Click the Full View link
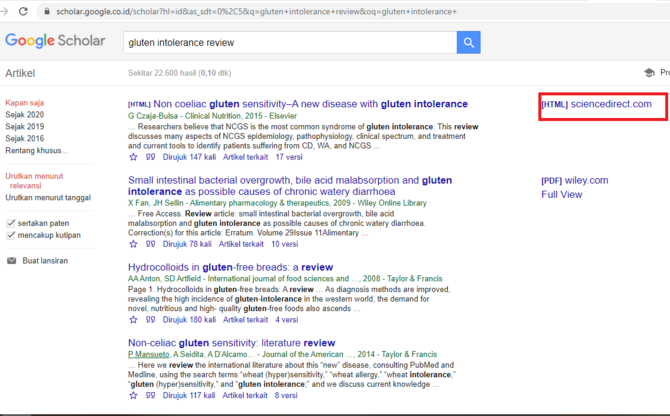 coord(561,194)
